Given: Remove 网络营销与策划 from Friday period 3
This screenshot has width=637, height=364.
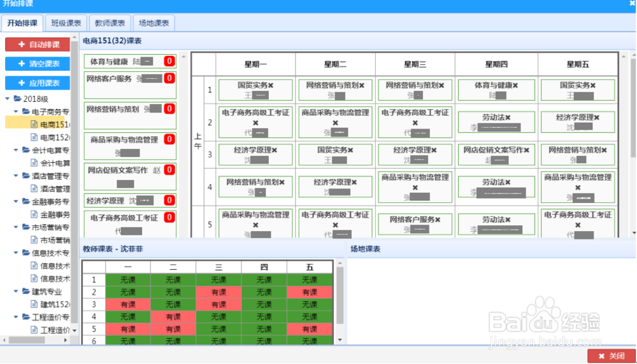Looking at the screenshot, I should pyautogui.click(x=605, y=150).
